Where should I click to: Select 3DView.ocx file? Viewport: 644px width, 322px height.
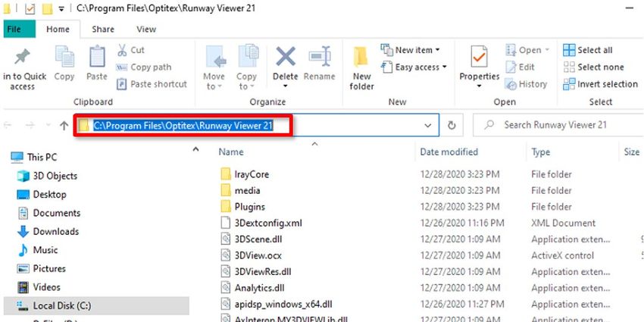click(251, 255)
